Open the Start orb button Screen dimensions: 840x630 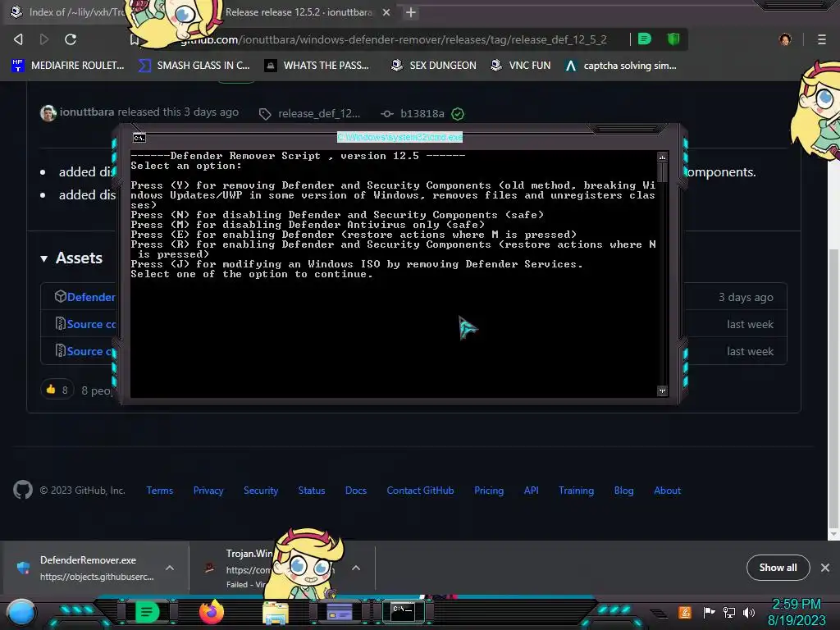(21, 613)
